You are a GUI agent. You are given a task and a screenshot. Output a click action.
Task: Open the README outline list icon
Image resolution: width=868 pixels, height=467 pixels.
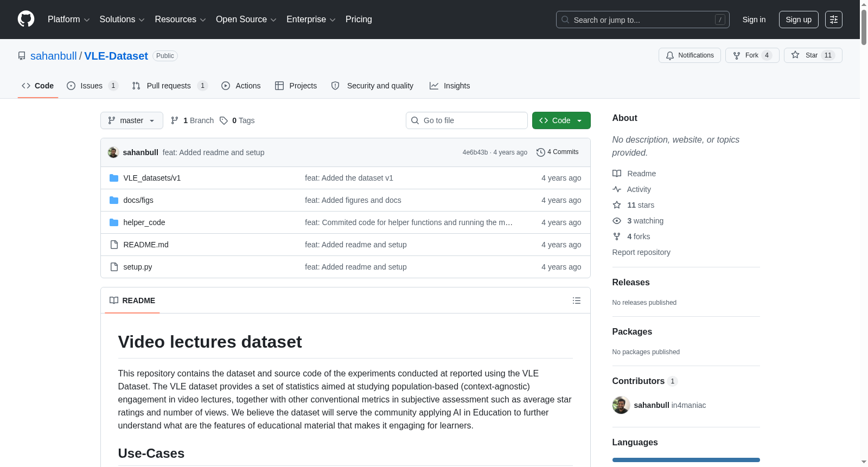pos(577,300)
